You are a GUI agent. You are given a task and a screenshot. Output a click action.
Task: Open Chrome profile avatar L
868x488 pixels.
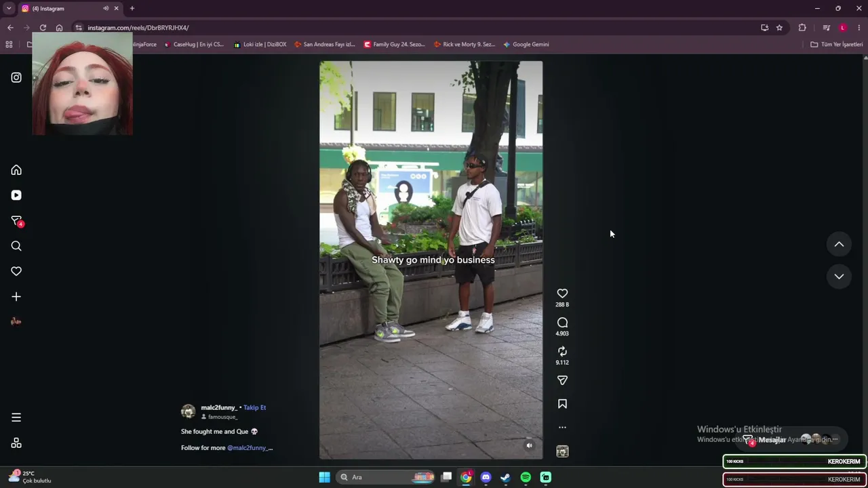pyautogui.click(x=843, y=28)
